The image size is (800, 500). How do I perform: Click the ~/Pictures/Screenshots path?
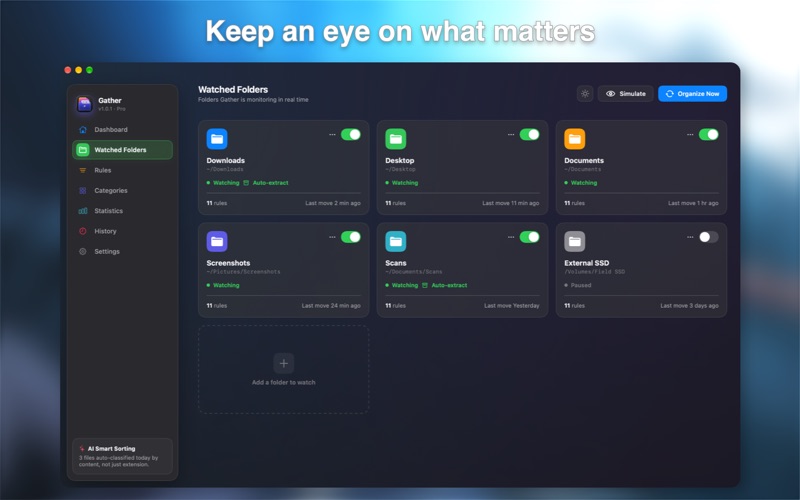243,272
